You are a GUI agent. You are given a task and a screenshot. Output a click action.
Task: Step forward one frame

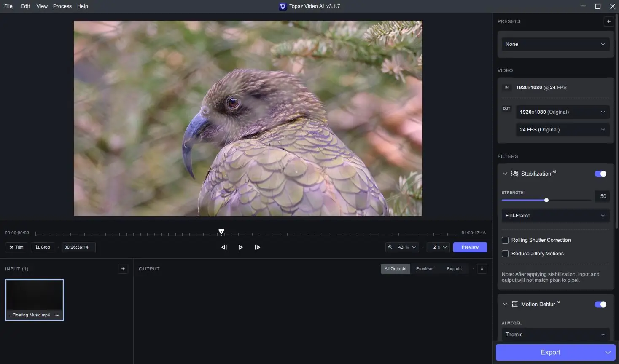pyautogui.click(x=257, y=247)
